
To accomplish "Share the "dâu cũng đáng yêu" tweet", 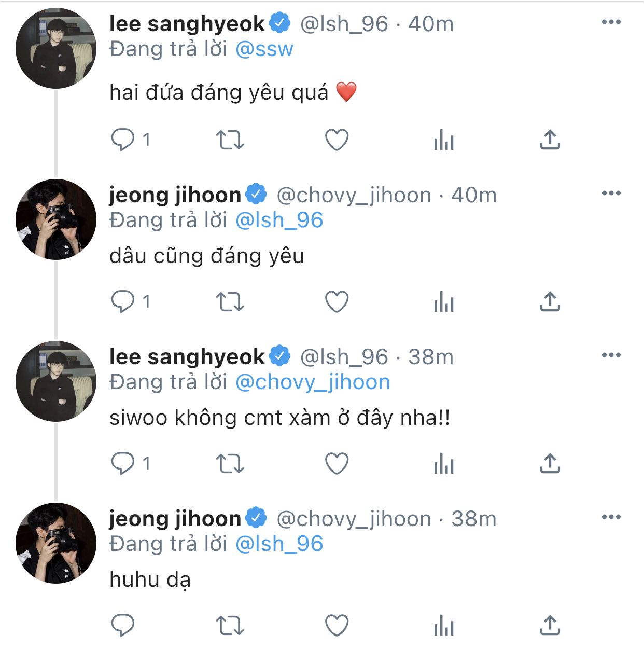I will [550, 301].
